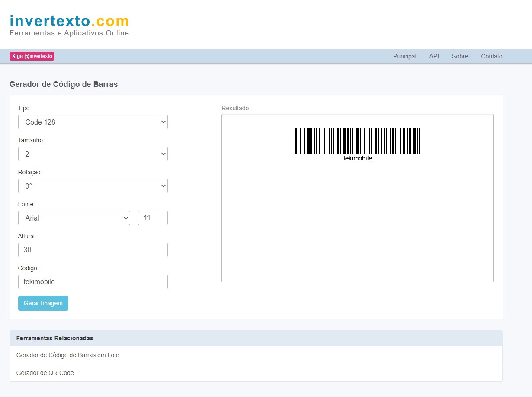Screen dimensions: 532x397
Task: Click the Gerar Imagem button
Action: click(43, 303)
